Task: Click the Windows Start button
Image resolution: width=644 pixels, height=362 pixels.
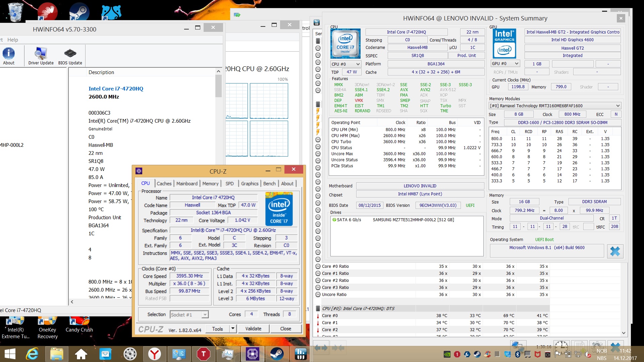Action: [x=10, y=354]
